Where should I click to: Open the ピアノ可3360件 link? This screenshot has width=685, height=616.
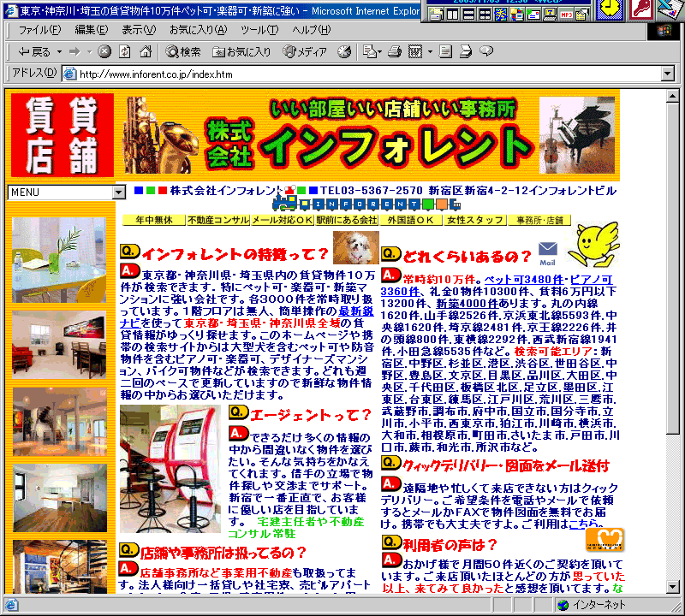(x=592, y=280)
